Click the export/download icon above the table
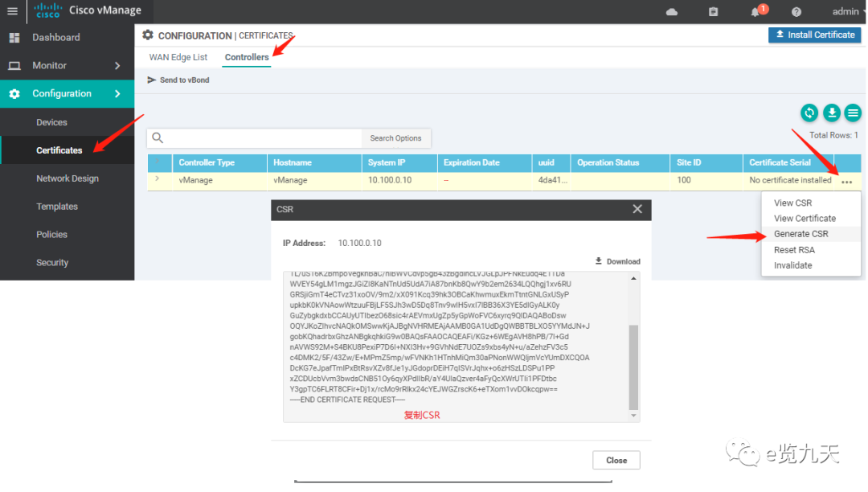This screenshot has width=868, height=492. [x=831, y=113]
